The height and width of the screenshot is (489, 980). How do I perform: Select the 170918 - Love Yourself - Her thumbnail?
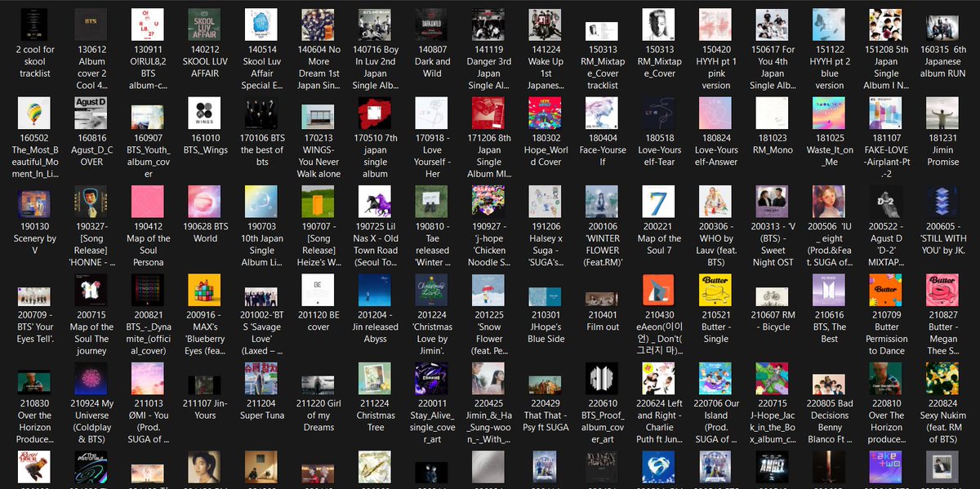pos(432,113)
